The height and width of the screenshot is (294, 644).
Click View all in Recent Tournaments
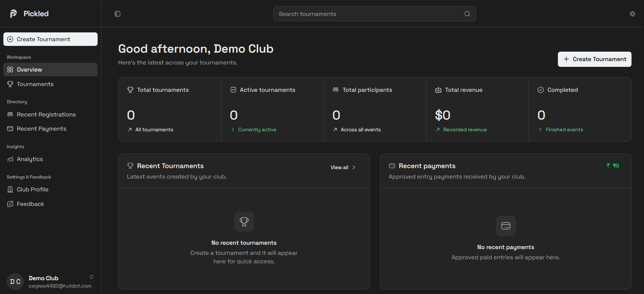(343, 167)
